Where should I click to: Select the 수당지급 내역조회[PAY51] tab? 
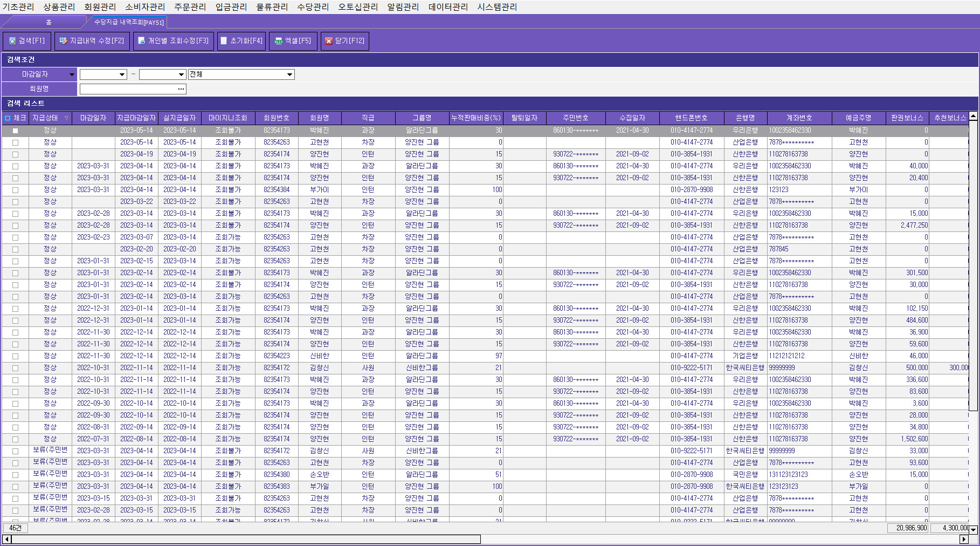(x=129, y=22)
